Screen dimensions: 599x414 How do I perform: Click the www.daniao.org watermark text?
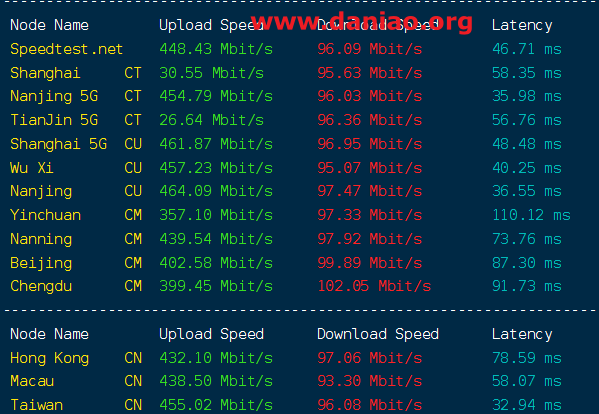(361, 22)
